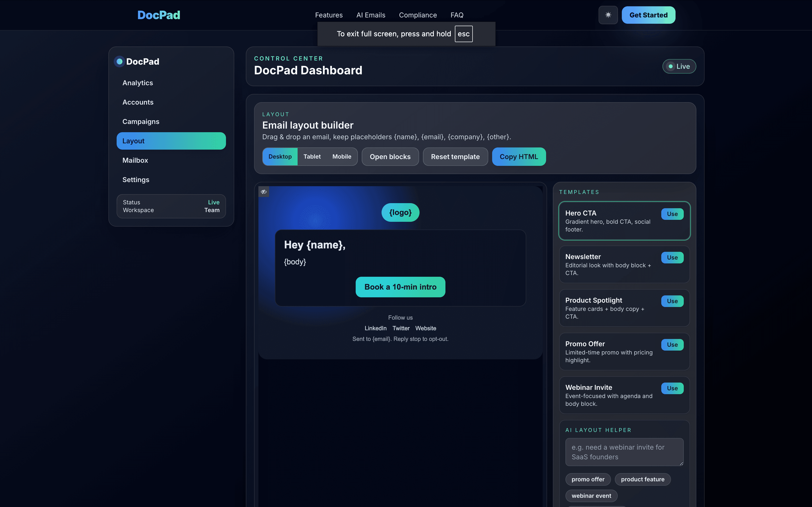This screenshot has height=507, width=812.
Task: Click the Live status badge
Action: (x=679, y=66)
